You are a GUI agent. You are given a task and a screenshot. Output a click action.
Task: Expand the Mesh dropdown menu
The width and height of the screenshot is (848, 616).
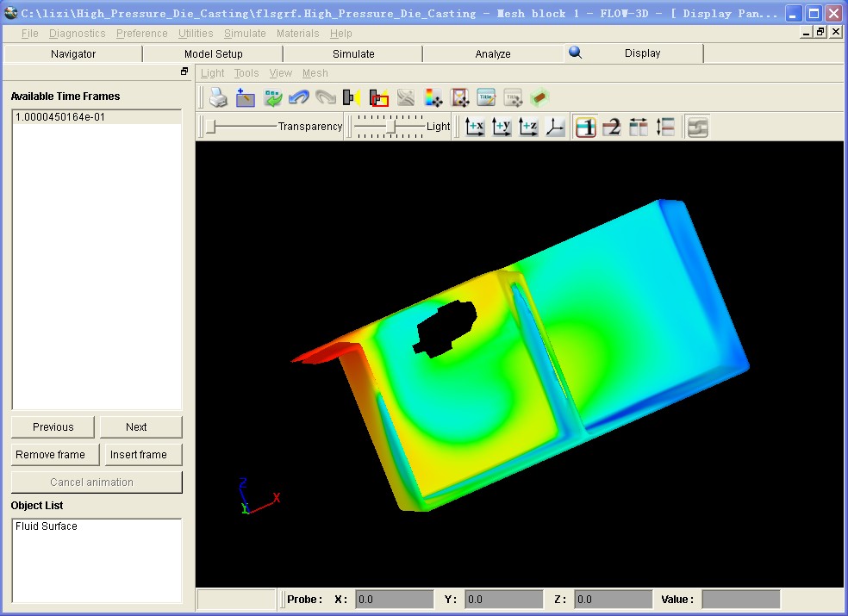pyautogui.click(x=315, y=73)
